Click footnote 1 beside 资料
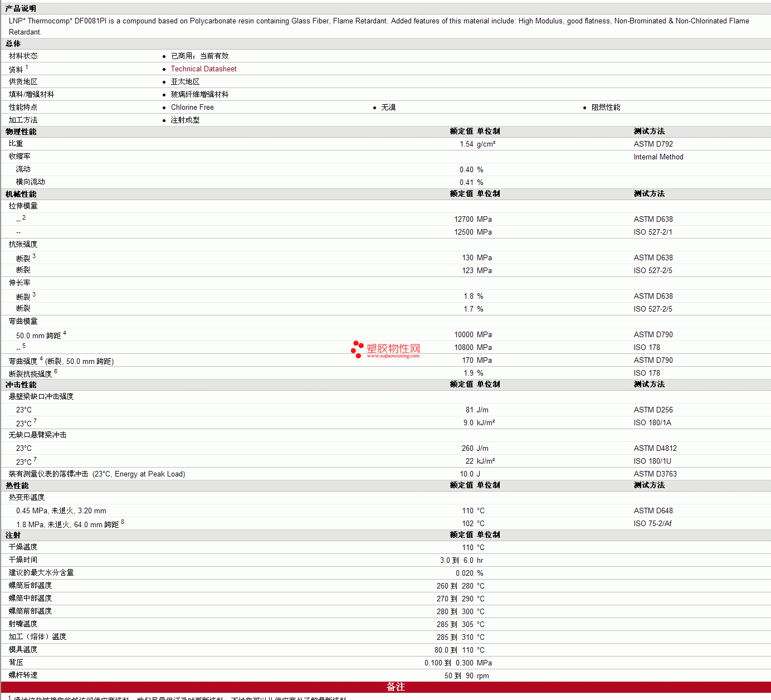The height and width of the screenshot is (700, 771). click(27, 67)
